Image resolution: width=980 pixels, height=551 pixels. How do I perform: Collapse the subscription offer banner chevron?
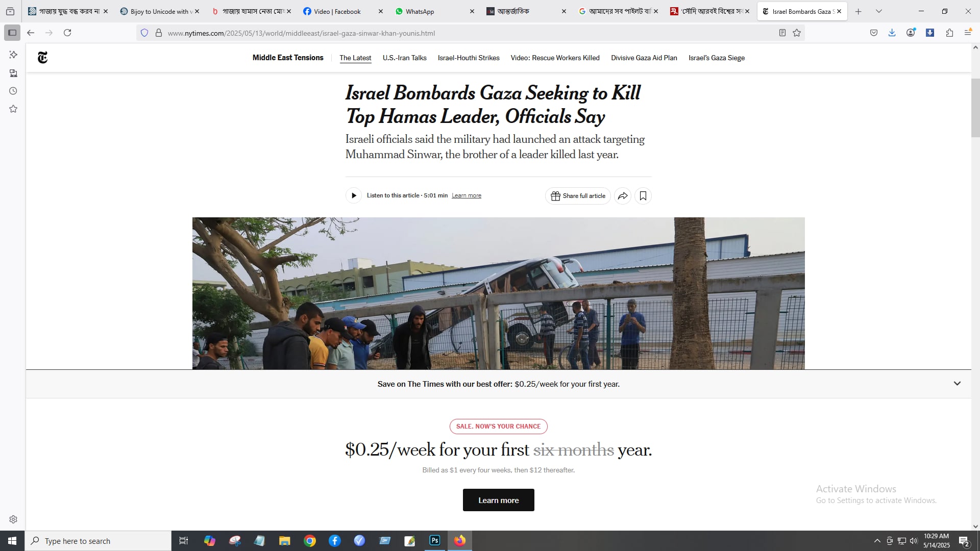[x=957, y=384]
